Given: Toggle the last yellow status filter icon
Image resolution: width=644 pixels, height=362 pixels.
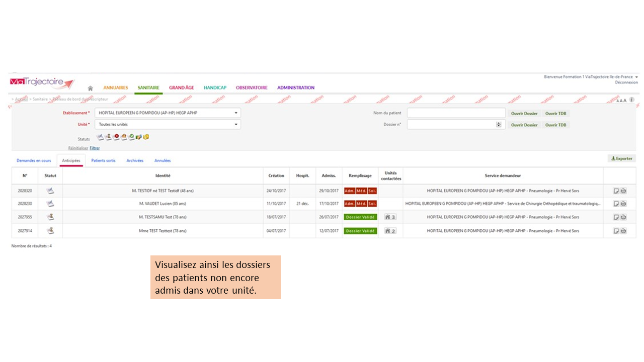Looking at the screenshot, I should click(146, 137).
